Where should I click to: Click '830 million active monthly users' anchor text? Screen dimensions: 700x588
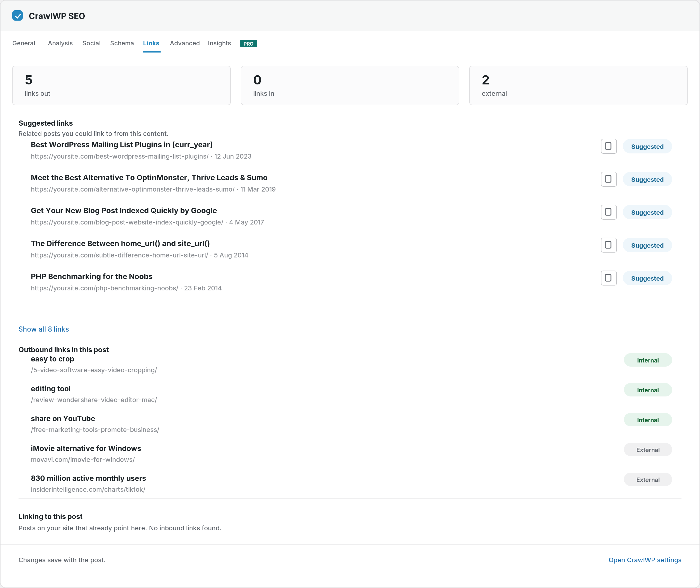click(x=88, y=478)
